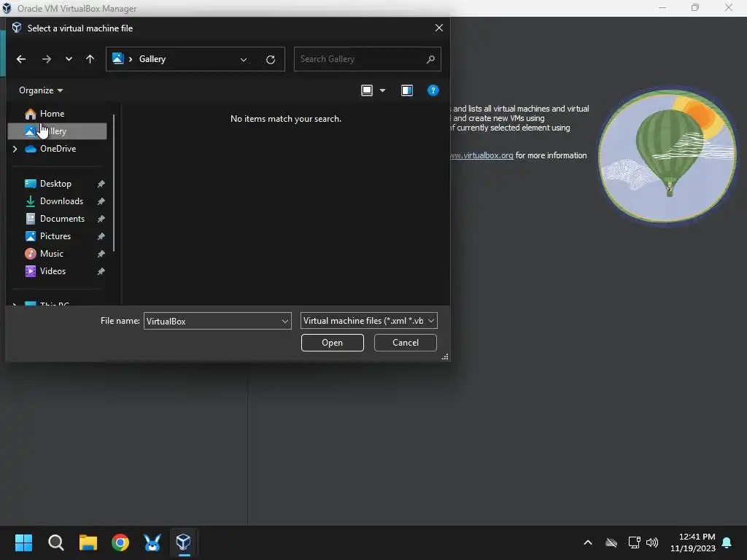The width and height of the screenshot is (747, 560).
Task: Click pin icon next to Music
Action: 101,254
